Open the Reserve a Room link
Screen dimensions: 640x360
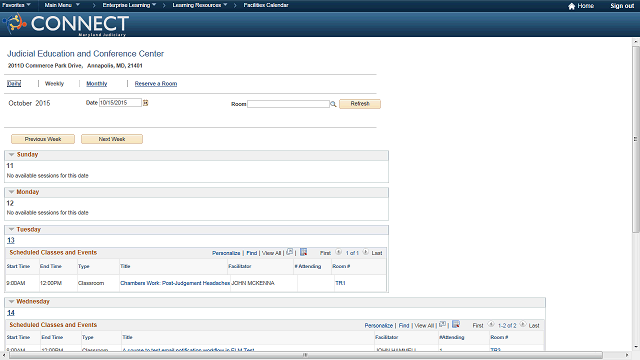[x=156, y=84]
